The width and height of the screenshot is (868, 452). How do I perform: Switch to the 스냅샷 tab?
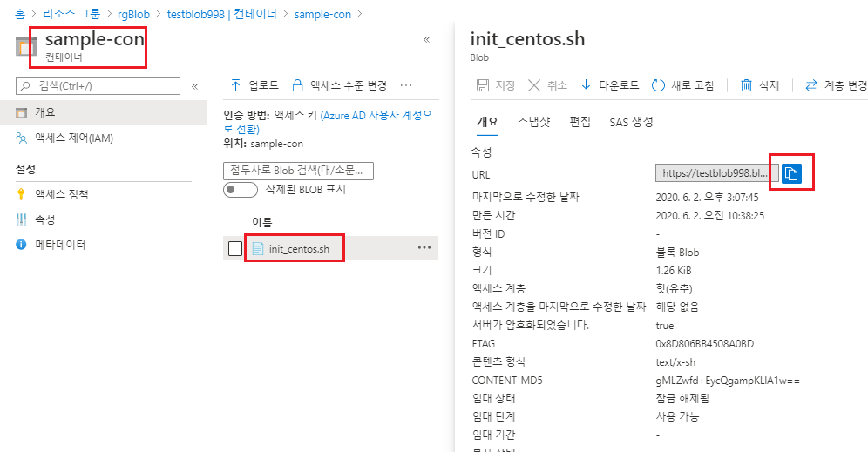click(533, 122)
